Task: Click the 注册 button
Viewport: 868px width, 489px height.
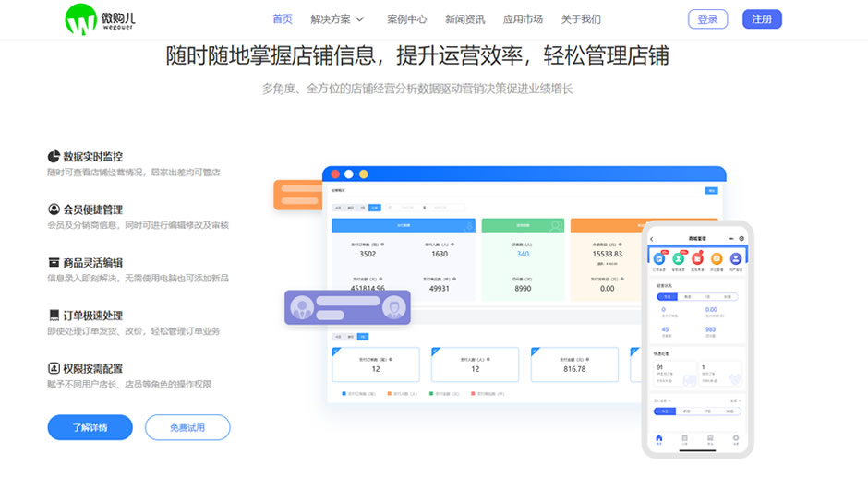Action: (x=762, y=19)
